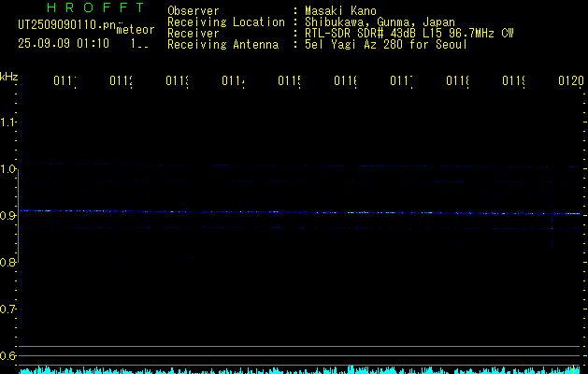Click the Receiver label
This screenshot has width=588, height=374.
click(194, 34)
